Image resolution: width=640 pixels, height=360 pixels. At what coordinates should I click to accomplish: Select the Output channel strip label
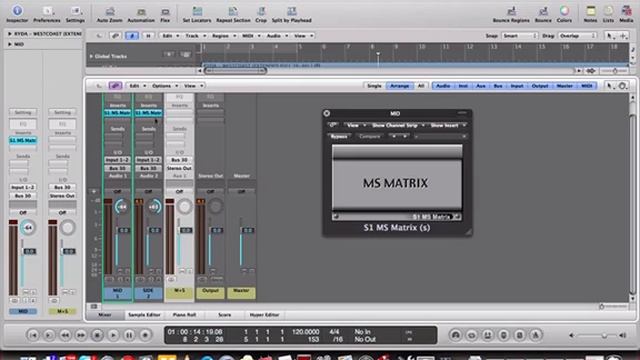[x=210, y=293]
